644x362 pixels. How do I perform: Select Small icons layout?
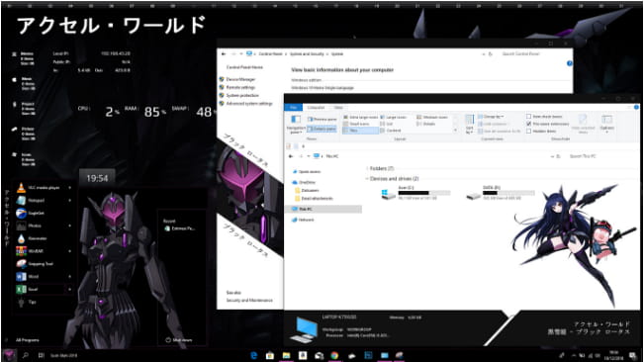point(356,124)
